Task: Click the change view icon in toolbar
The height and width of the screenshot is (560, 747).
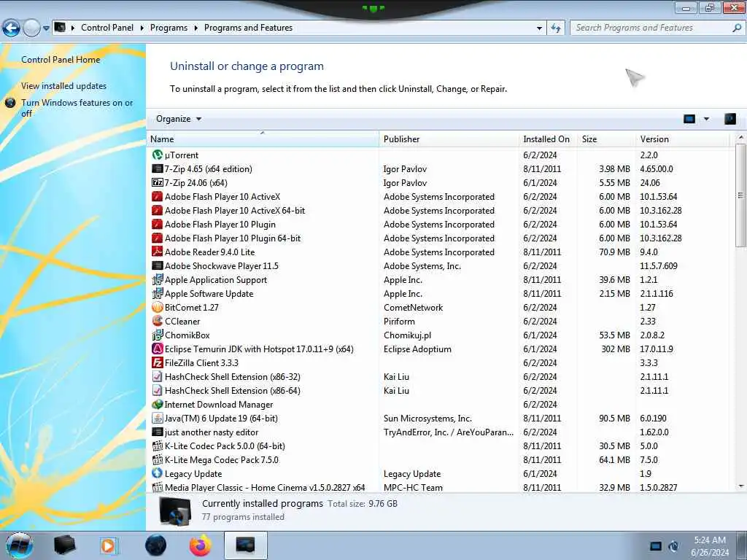Action: [x=689, y=119]
